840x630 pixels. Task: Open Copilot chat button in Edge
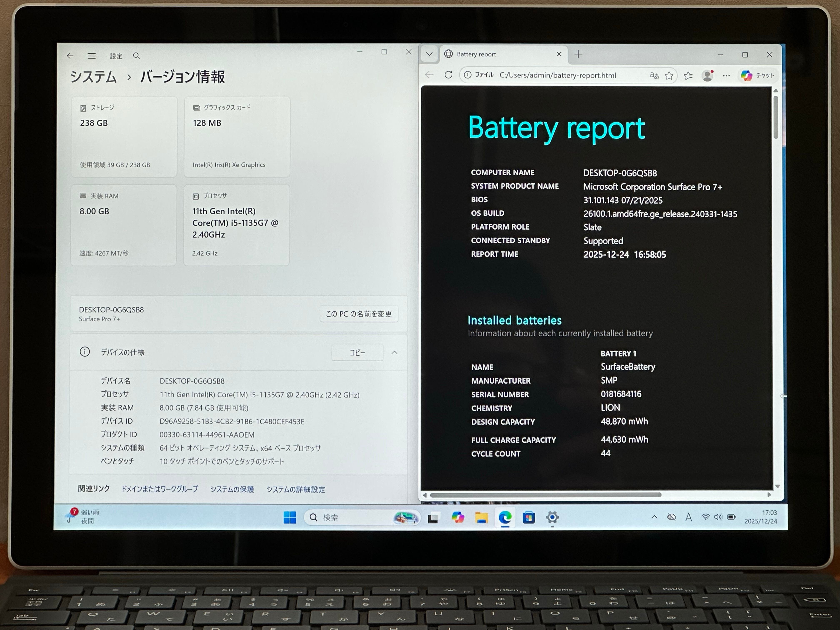[757, 76]
